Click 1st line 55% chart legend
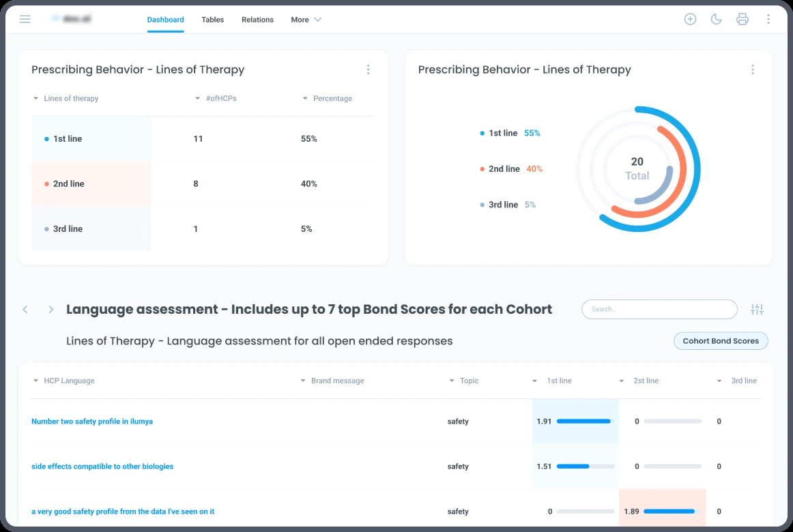Screen dimensions: 793x532 click(510, 133)
